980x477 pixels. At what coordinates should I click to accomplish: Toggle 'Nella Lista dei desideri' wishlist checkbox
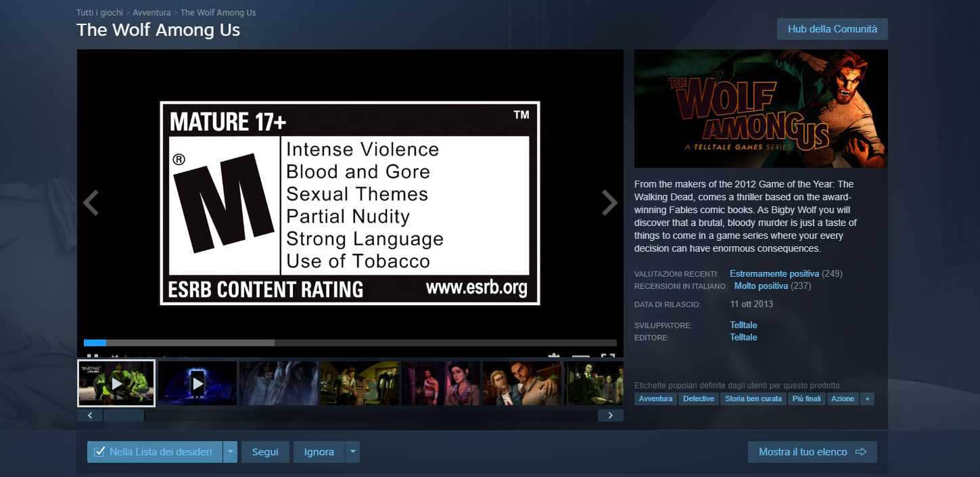click(155, 452)
